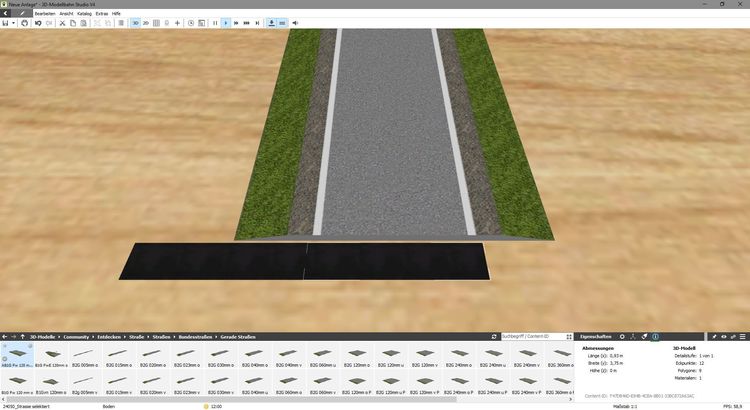
Task: Click the Maßstab 1:1 scale label
Action: [625, 406]
